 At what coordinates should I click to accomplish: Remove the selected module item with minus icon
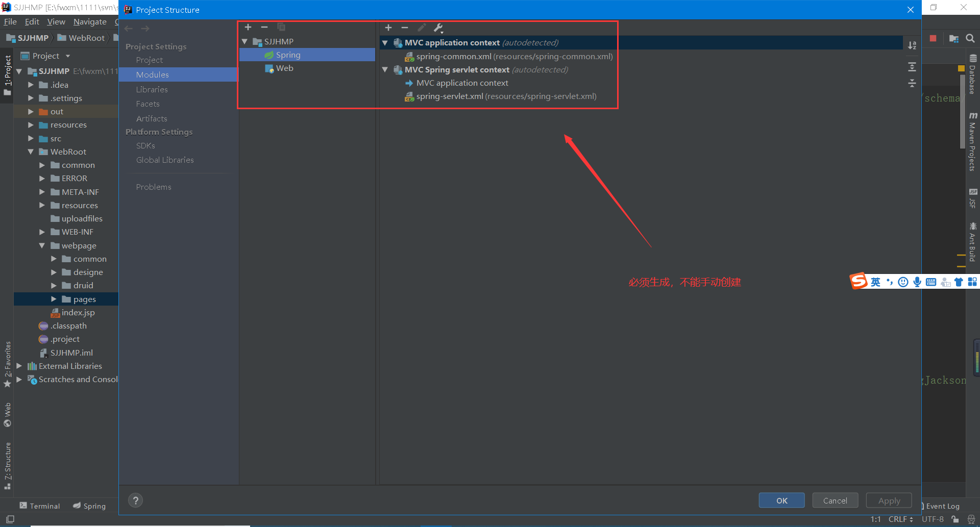[264, 27]
